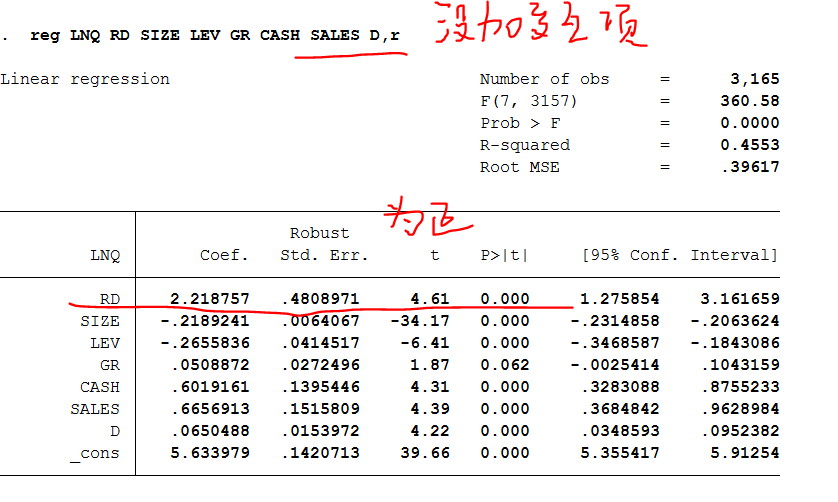Click the SALES variable row label

[x=95, y=409]
